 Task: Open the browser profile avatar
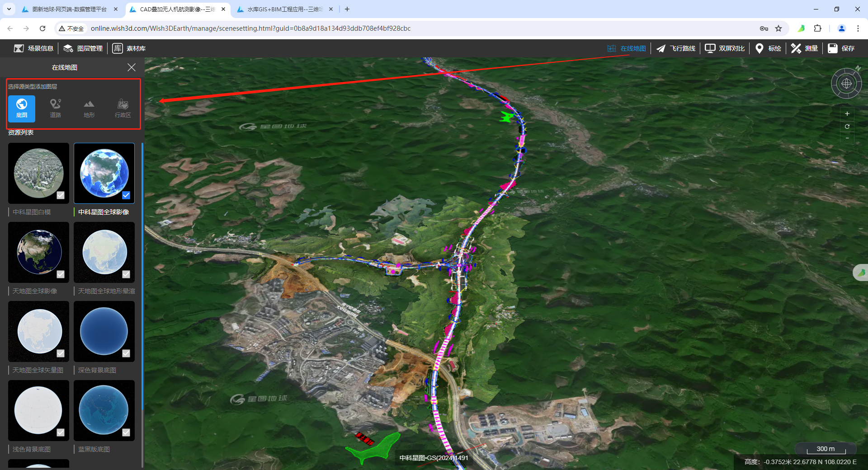842,28
